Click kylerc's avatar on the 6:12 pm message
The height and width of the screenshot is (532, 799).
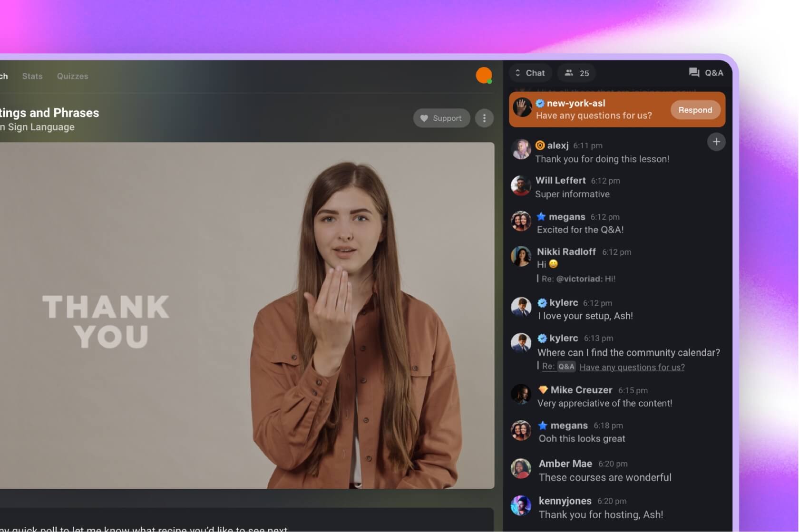[521, 307]
